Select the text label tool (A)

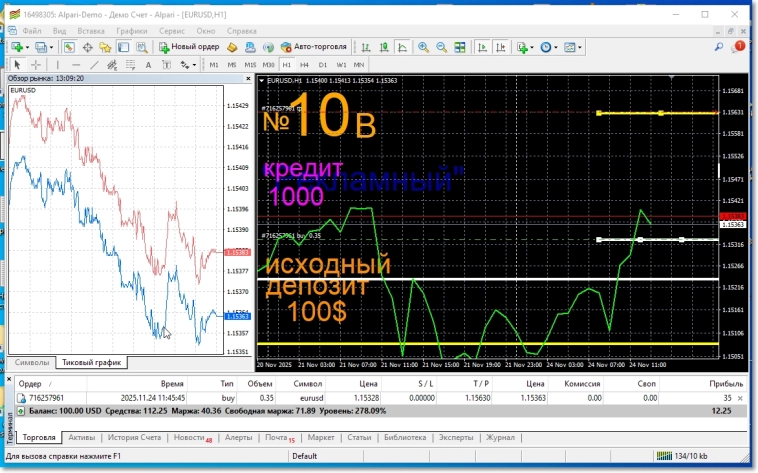click(149, 65)
